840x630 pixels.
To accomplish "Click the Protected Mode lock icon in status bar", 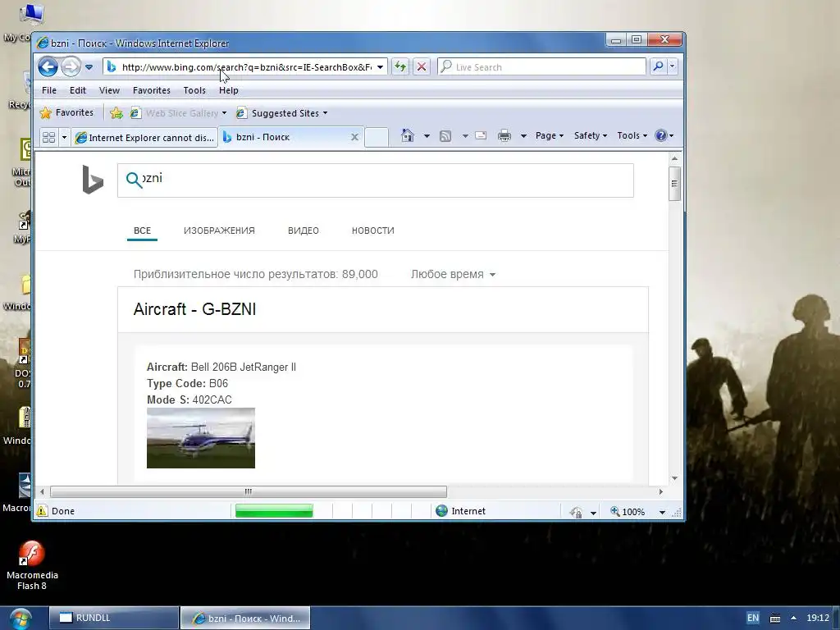I will pyautogui.click(x=576, y=512).
